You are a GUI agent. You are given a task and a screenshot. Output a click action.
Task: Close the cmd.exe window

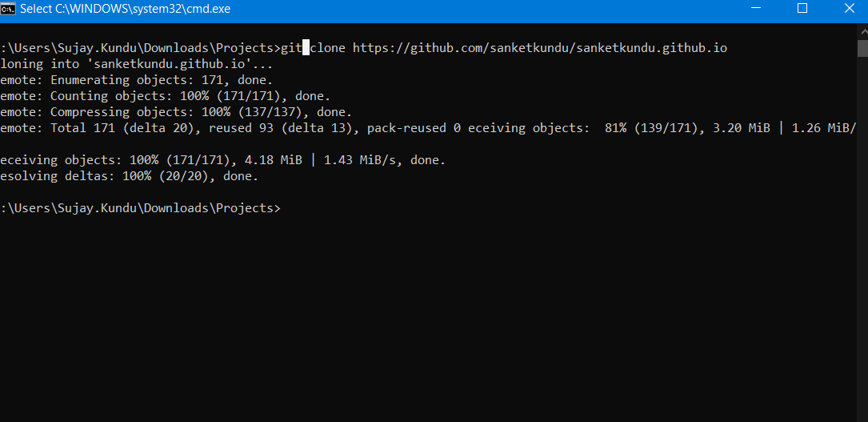tap(849, 9)
